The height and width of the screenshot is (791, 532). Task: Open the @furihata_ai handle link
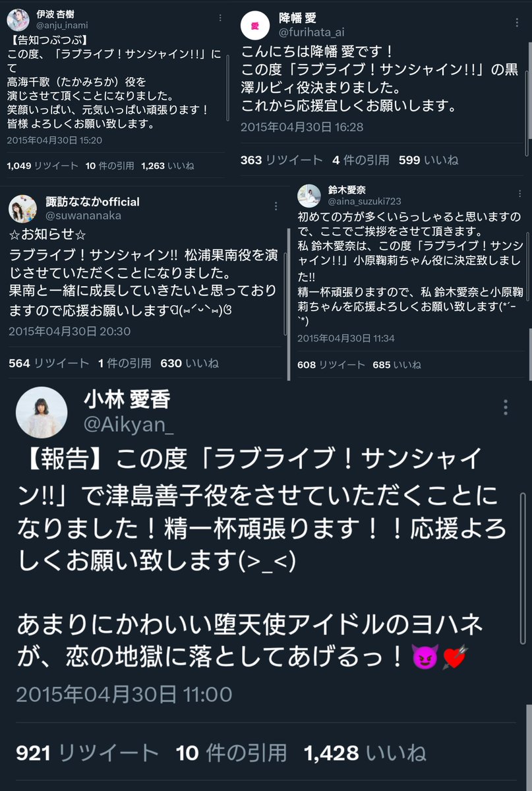[312, 32]
